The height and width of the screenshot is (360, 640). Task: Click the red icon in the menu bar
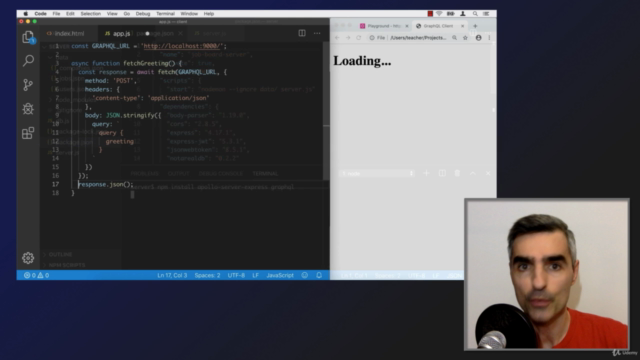pos(430,13)
